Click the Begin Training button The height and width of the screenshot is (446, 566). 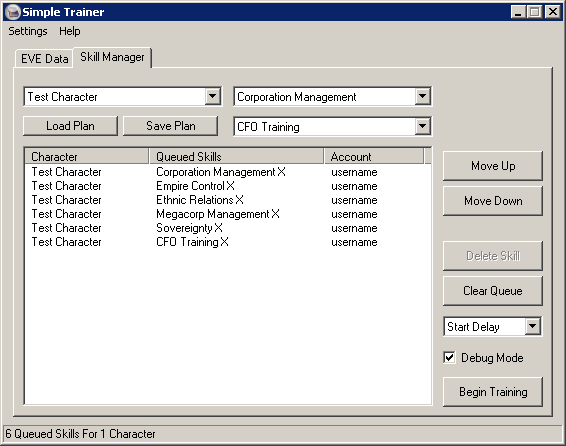493,392
